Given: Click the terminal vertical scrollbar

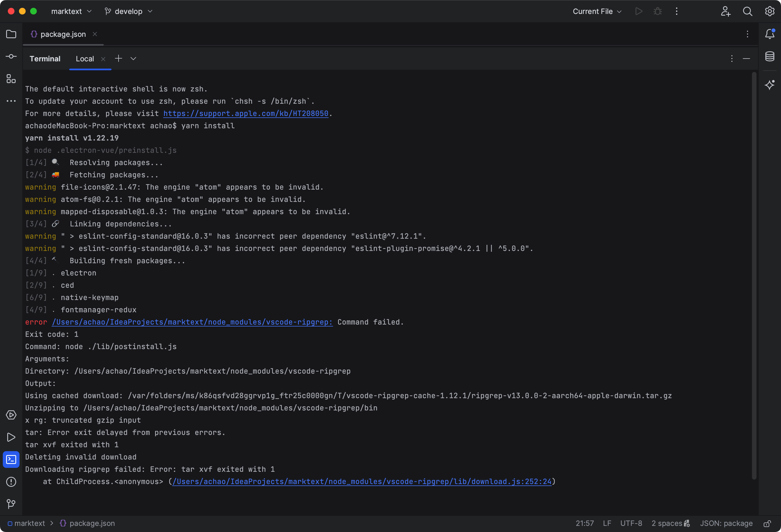Looking at the screenshot, I should [x=754, y=275].
